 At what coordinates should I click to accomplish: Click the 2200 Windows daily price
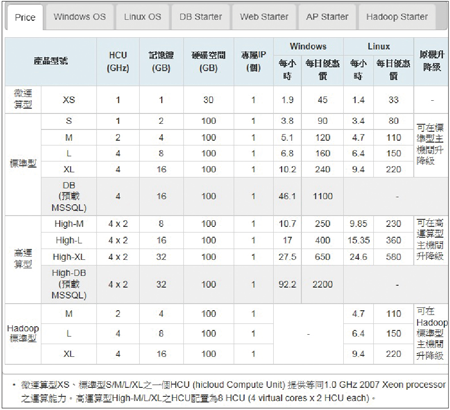[x=323, y=284]
